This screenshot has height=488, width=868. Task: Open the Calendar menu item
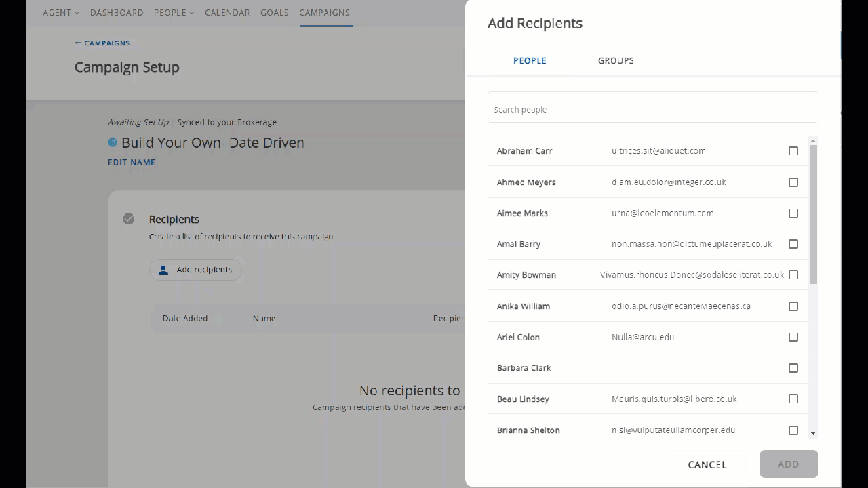(227, 13)
